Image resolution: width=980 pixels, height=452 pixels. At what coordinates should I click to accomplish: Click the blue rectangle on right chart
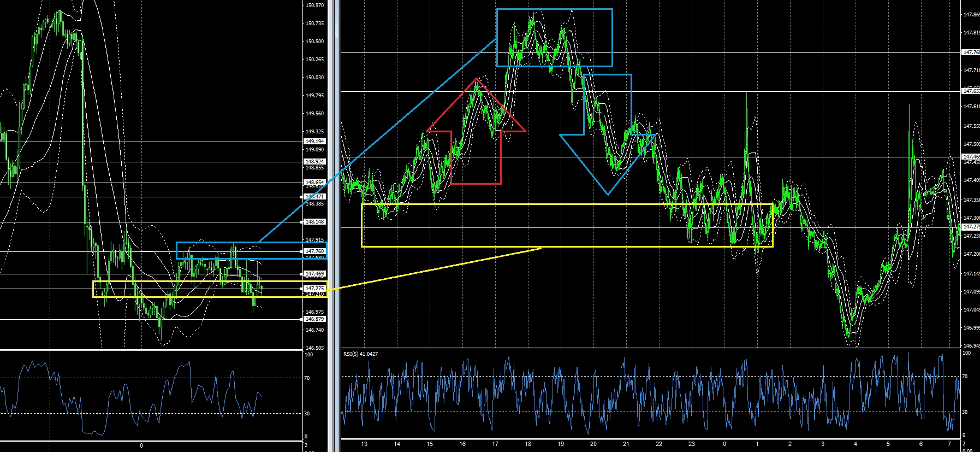tap(554, 9)
